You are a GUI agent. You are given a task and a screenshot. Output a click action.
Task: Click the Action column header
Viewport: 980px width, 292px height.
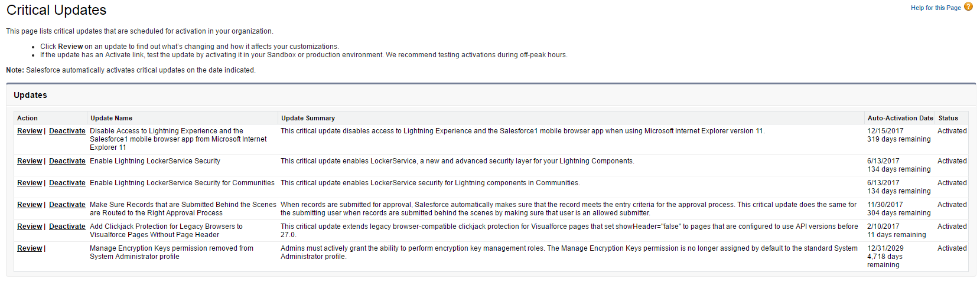pos(27,118)
